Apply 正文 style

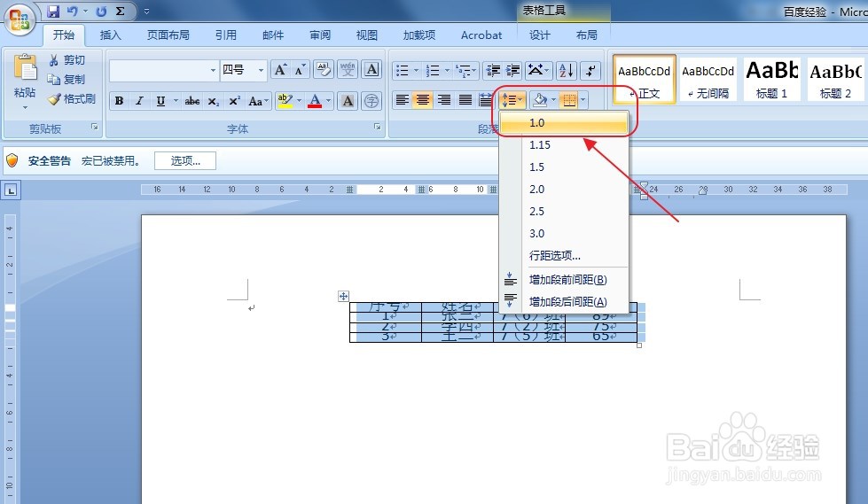point(645,79)
